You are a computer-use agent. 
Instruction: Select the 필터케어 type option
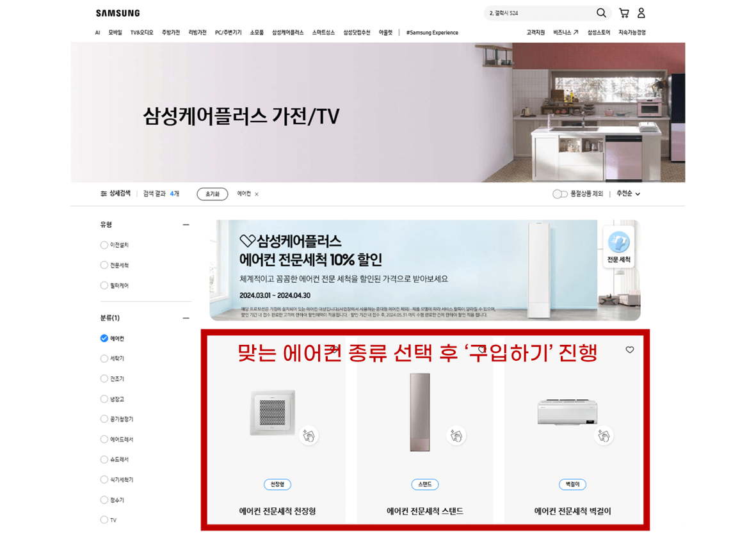[104, 285]
